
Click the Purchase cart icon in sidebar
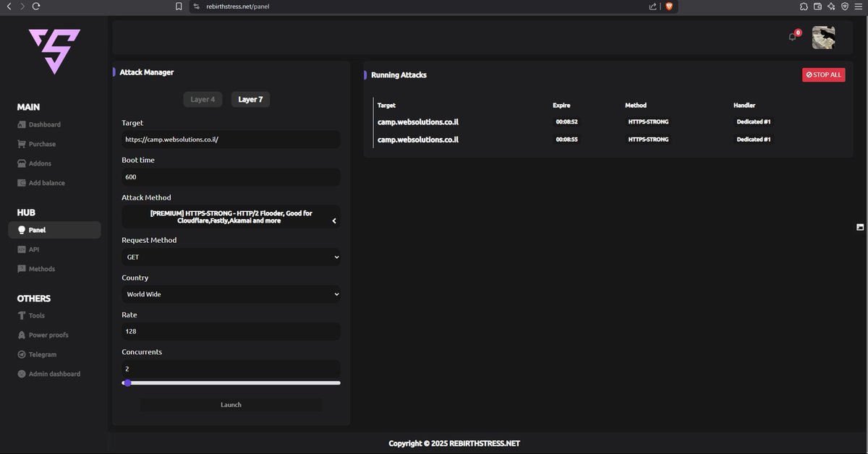22,144
